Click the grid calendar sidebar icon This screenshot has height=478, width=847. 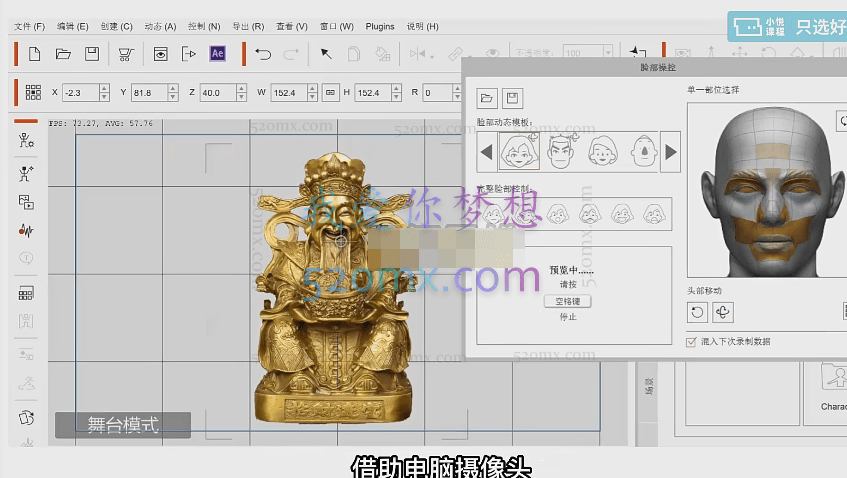(x=26, y=293)
